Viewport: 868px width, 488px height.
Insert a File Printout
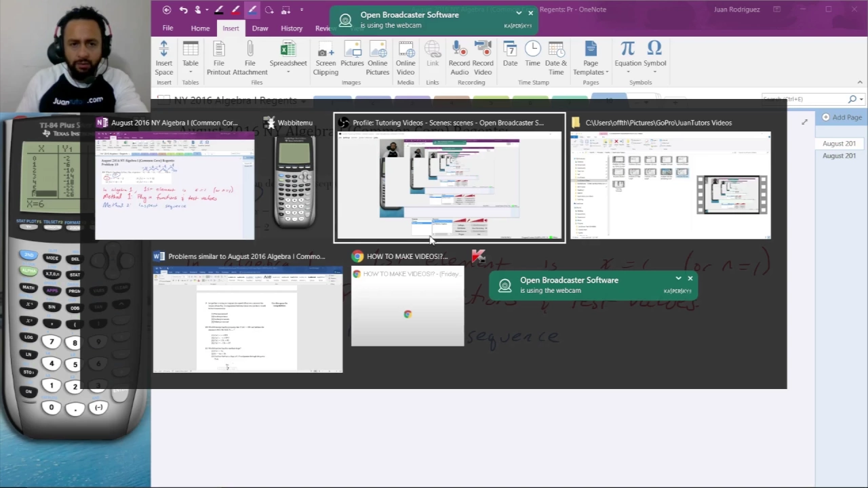pyautogui.click(x=218, y=58)
